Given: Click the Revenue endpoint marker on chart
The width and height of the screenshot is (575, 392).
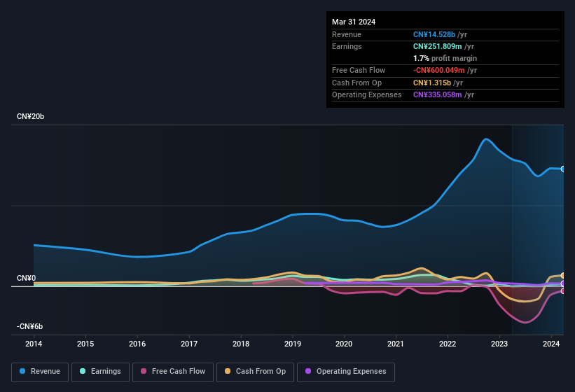Looking at the screenshot, I should click(563, 169).
